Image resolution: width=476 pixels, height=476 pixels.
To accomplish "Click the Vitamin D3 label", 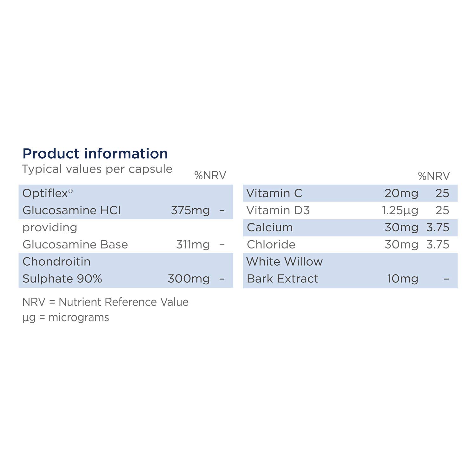I will (x=278, y=210).
